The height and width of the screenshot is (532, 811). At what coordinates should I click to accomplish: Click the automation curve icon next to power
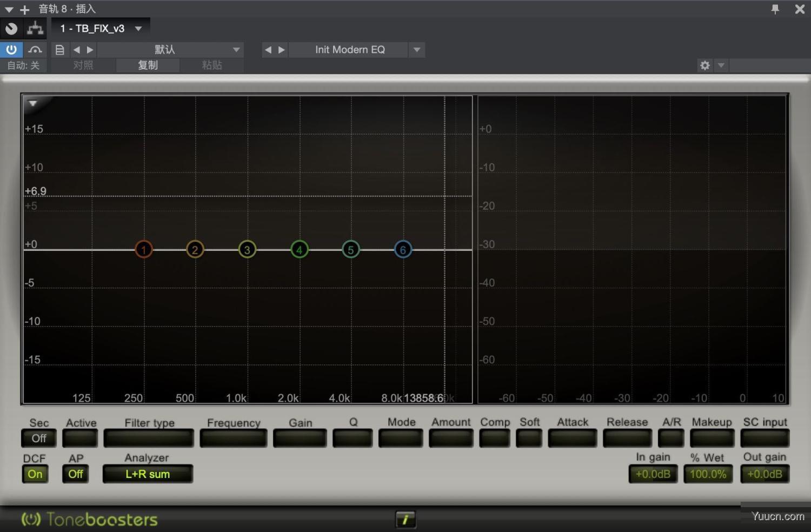pos(35,49)
